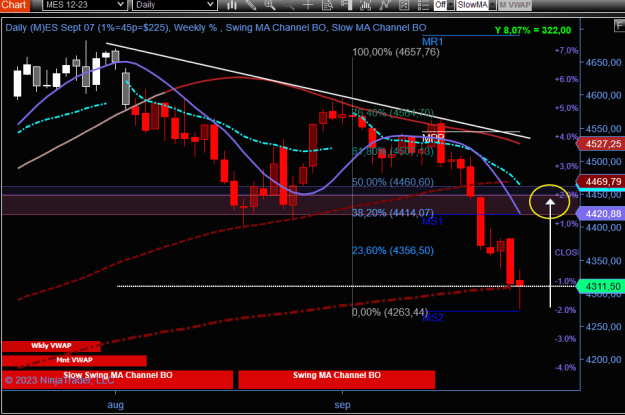The image size is (625, 415).
Task: Click the MS1 pivot label
Action: [432, 221]
